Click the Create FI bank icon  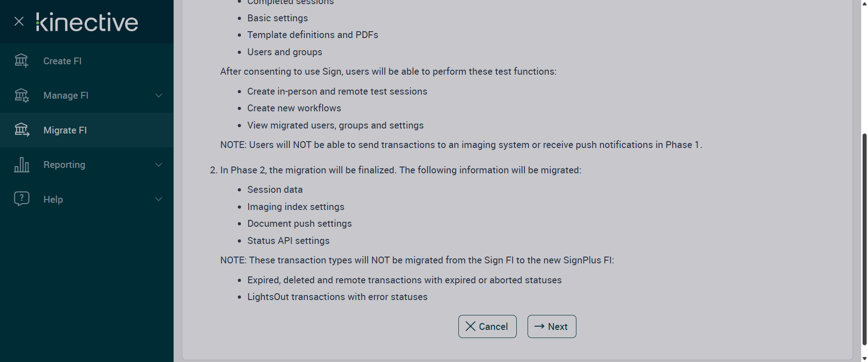[21, 61]
